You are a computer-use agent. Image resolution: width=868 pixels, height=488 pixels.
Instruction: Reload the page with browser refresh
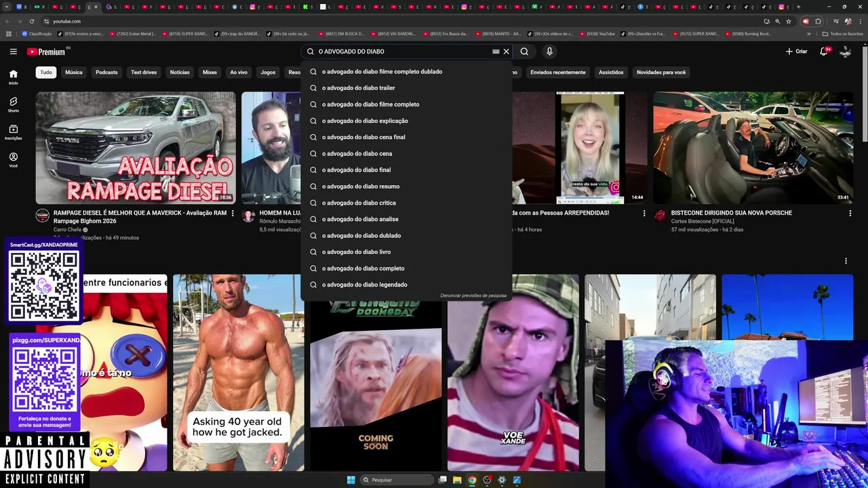[31, 21]
